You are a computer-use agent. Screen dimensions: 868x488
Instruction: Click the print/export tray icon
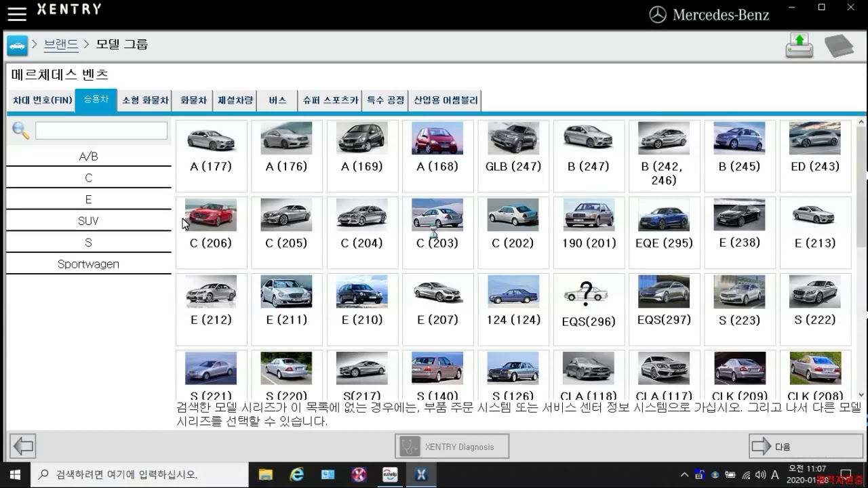tap(800, 45)
